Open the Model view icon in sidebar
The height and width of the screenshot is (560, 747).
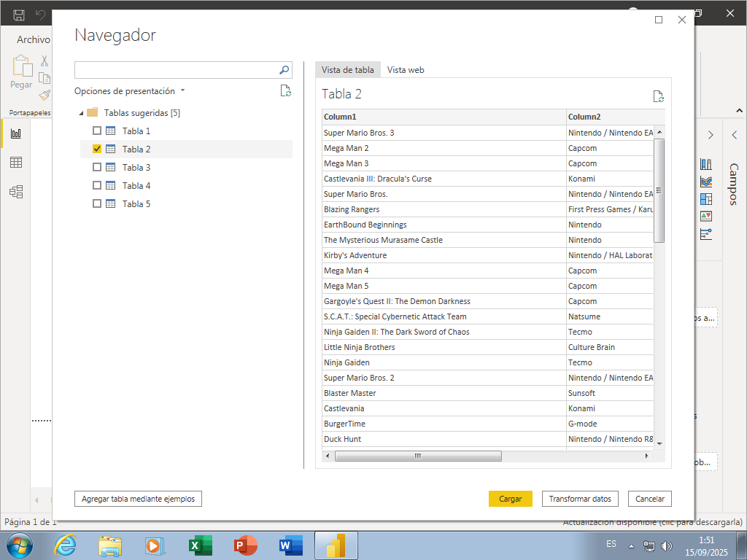[16, 192]
